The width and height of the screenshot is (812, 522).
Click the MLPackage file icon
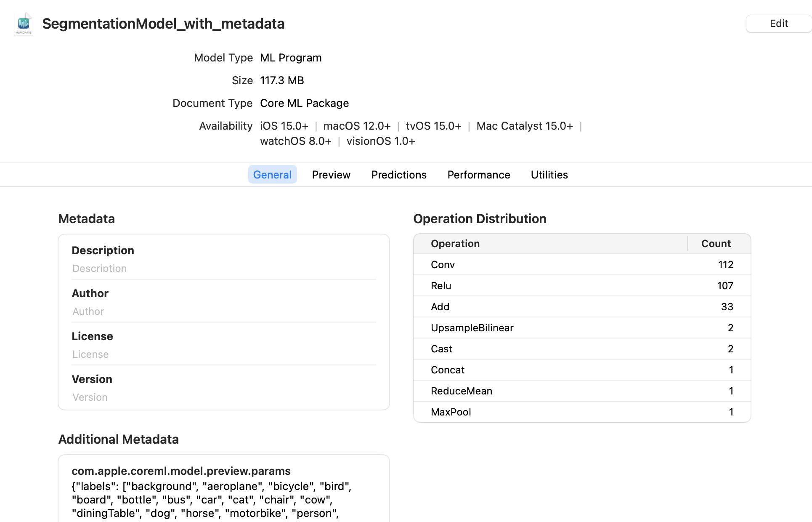click(24, 24)
